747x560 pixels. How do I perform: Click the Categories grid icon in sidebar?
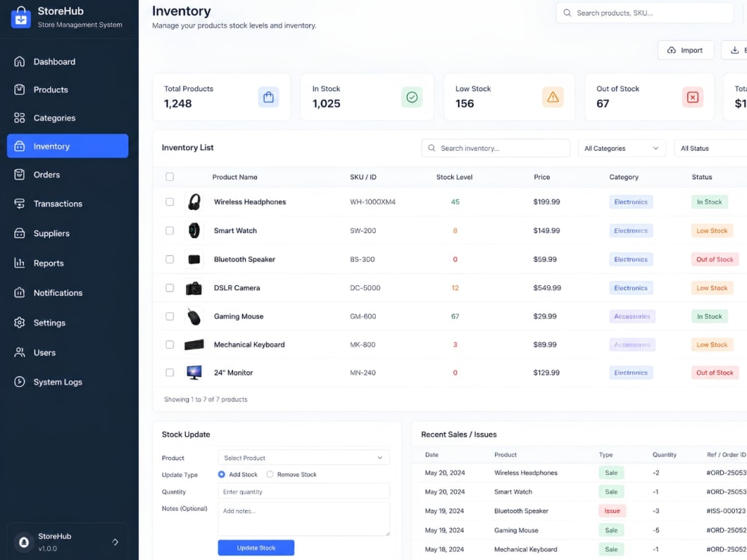tap(19, 118)
